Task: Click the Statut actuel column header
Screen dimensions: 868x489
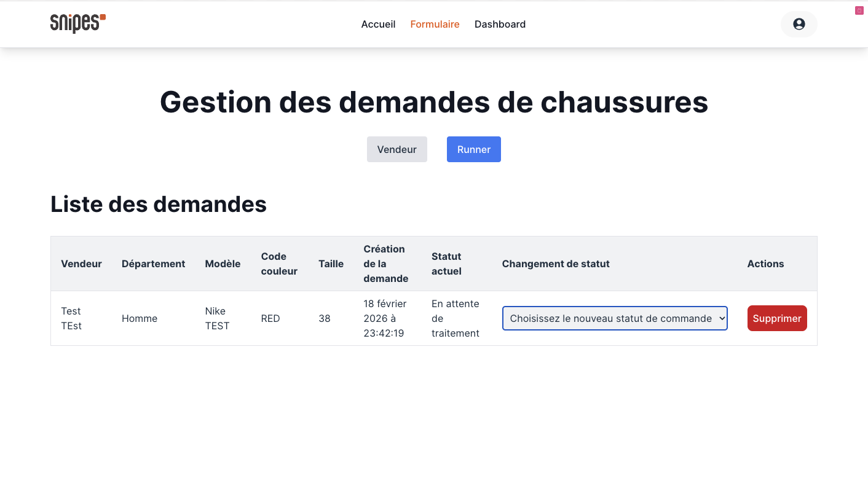Action: pos(446,264)
